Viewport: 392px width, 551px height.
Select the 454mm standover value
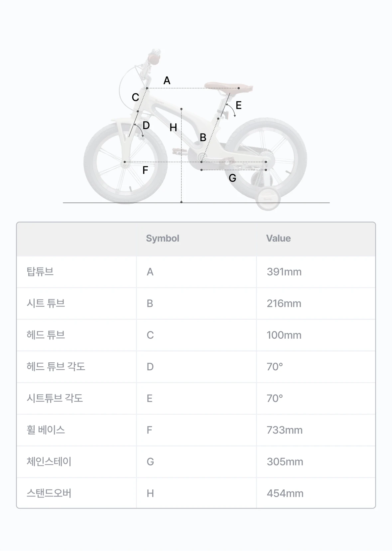click(x=285, y=493)
